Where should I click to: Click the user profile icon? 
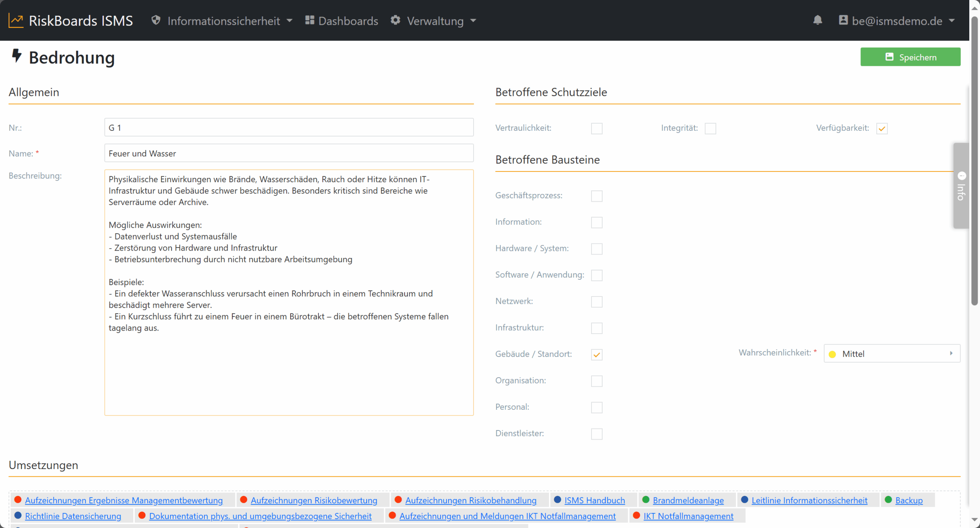pyautogui.click(x=843, y=20)
